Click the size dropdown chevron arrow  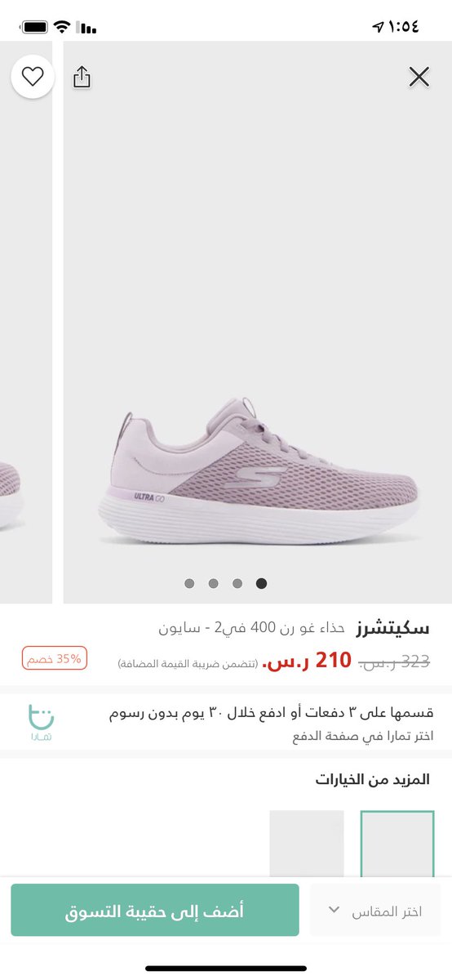(x=333, y=910)
